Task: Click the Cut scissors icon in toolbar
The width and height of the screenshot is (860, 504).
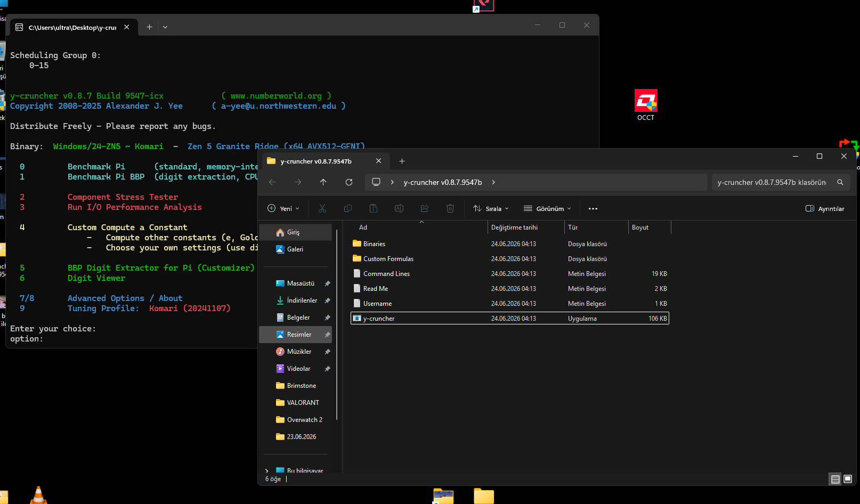Action: tap(322, 208)
